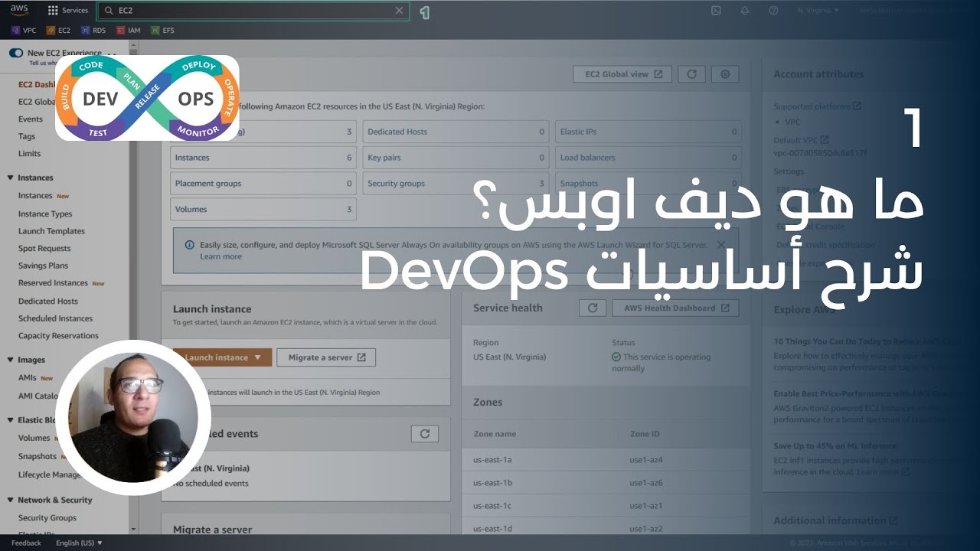Screen dimensions: 980x551
Task: Open the Elastic IPs resource card
Action: pos(648,132)
